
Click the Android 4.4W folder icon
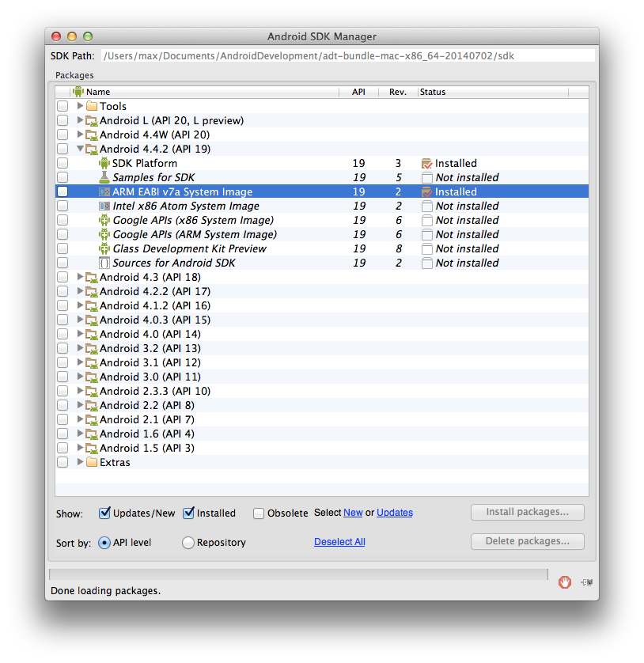(92, 134)
